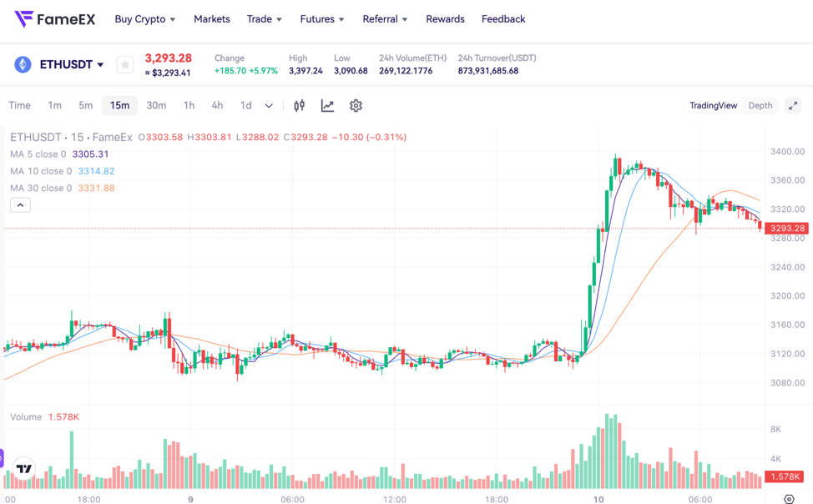Open the candlestick chart style icon
813x504 pixels.
click(298, 105)
